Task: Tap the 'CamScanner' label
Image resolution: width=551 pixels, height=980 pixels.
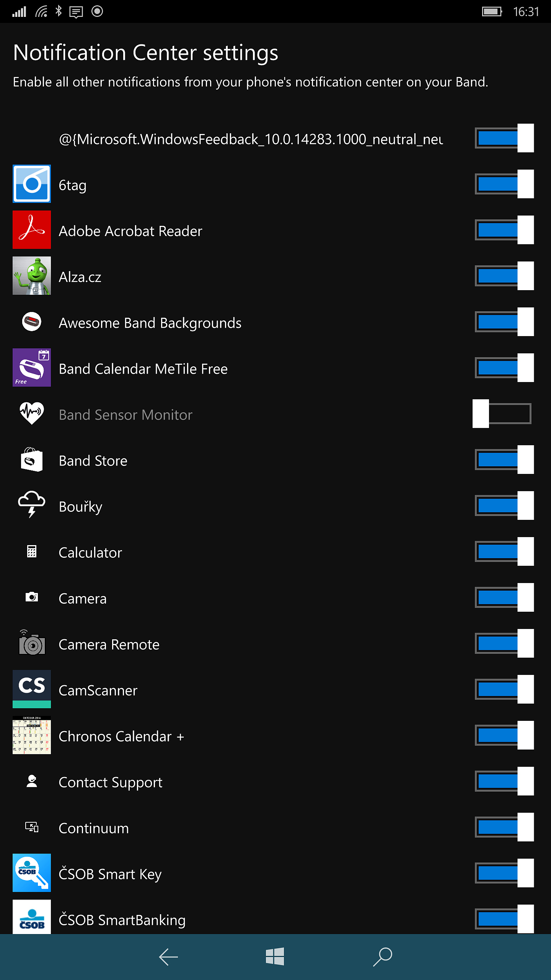Action: tap(98, 691)
